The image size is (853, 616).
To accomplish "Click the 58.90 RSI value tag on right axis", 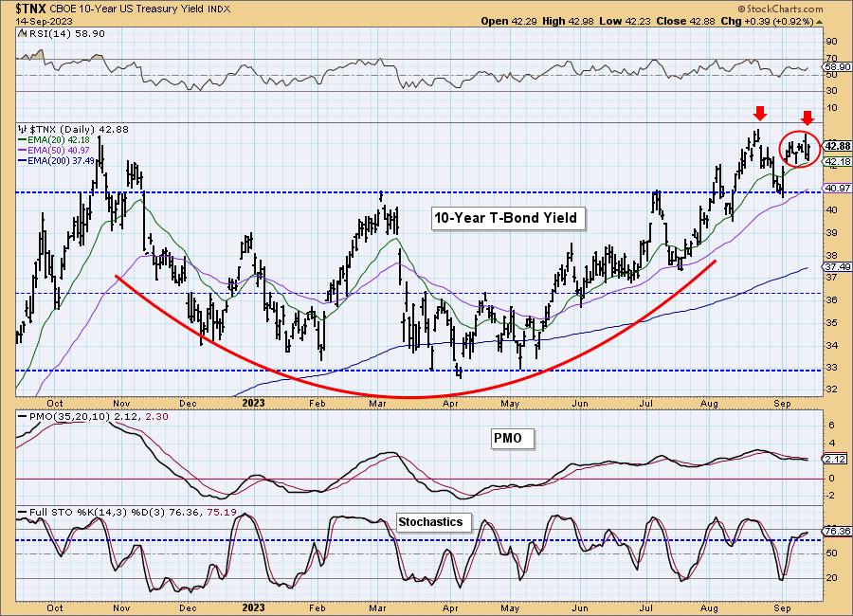I will click(x=838, y=67).
